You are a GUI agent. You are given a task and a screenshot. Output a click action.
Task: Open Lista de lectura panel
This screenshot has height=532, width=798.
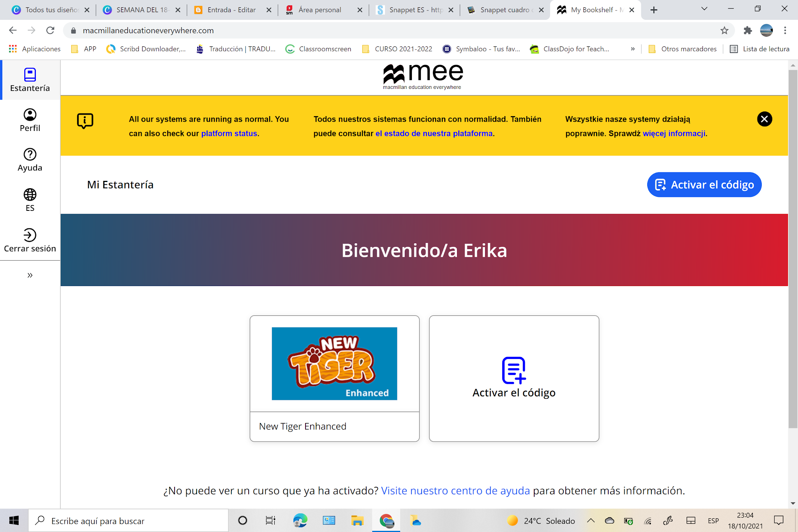tap(760, 49)
